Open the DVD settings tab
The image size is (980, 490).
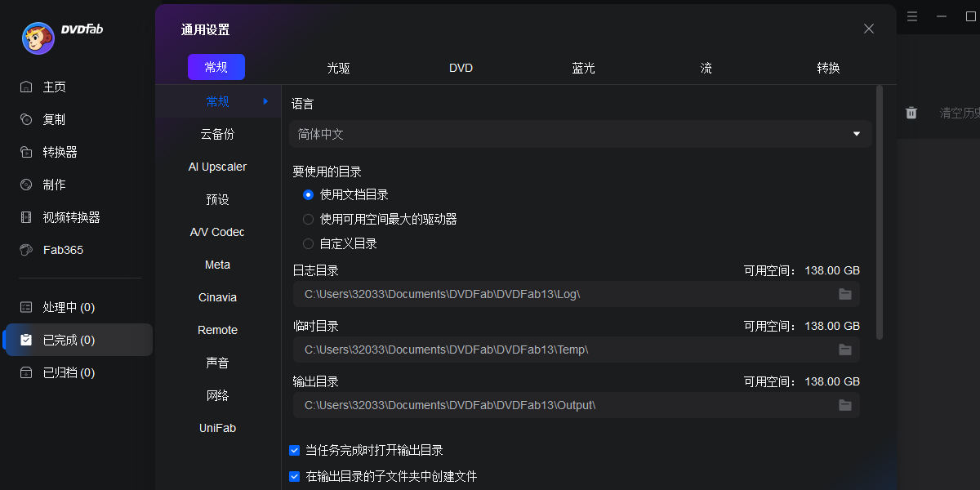pyautogui.click(x=461, y=68)
